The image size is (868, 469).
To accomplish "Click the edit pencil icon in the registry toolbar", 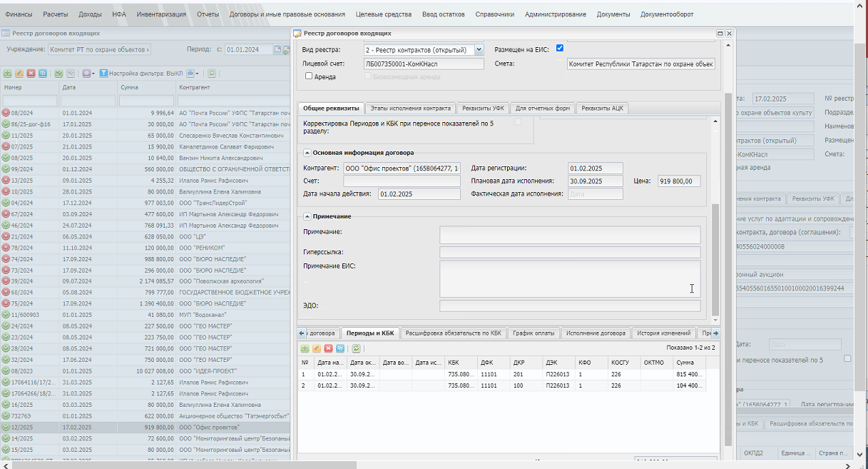I will (19, 74).
